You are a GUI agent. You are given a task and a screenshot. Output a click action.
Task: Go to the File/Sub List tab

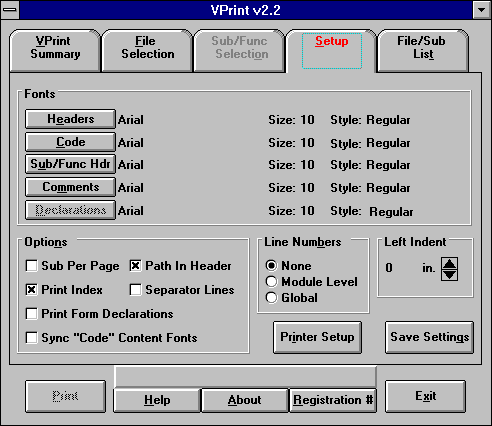click(423, 50)
